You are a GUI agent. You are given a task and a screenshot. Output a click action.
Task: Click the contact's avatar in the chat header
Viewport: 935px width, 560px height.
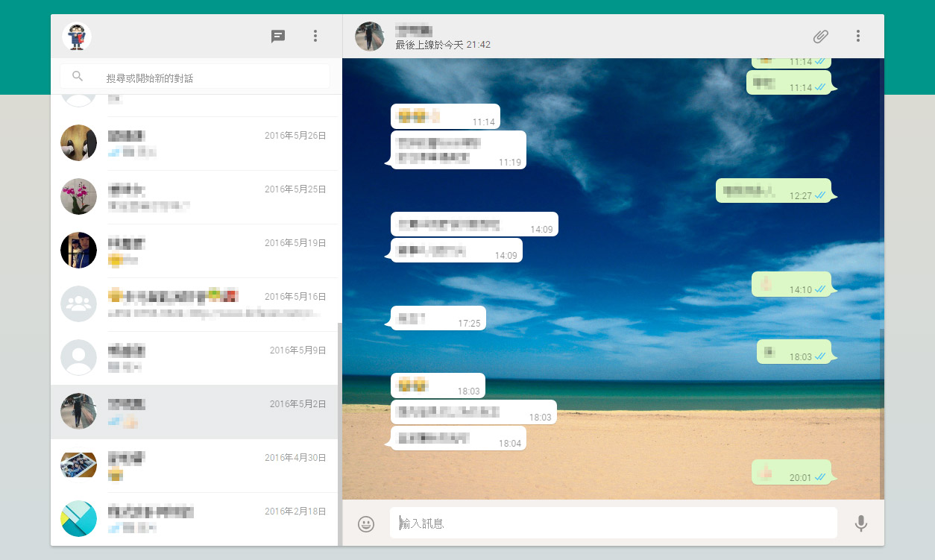369,36
